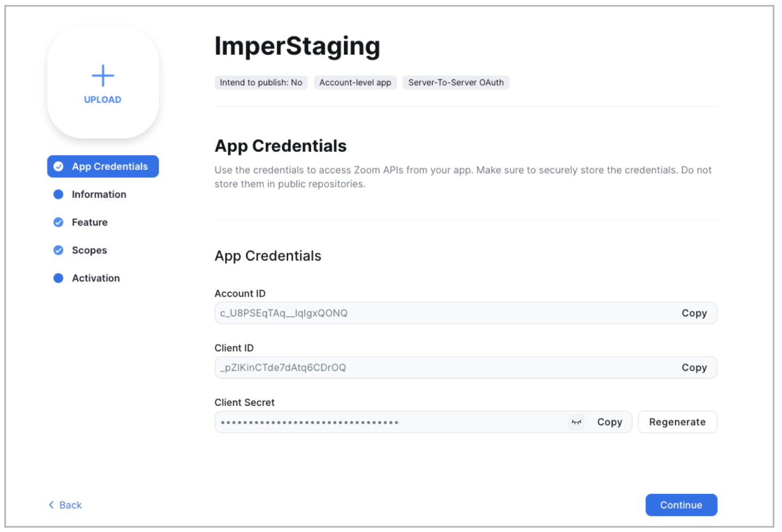Screen dimensions: 782x532
Task: Click the Information step blue dot
Action: 58,194
